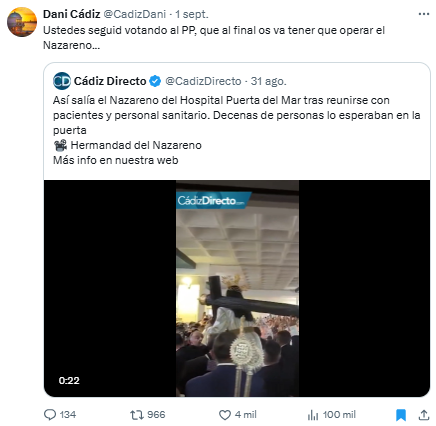Click the blue verified badge

tap(155, 81)
